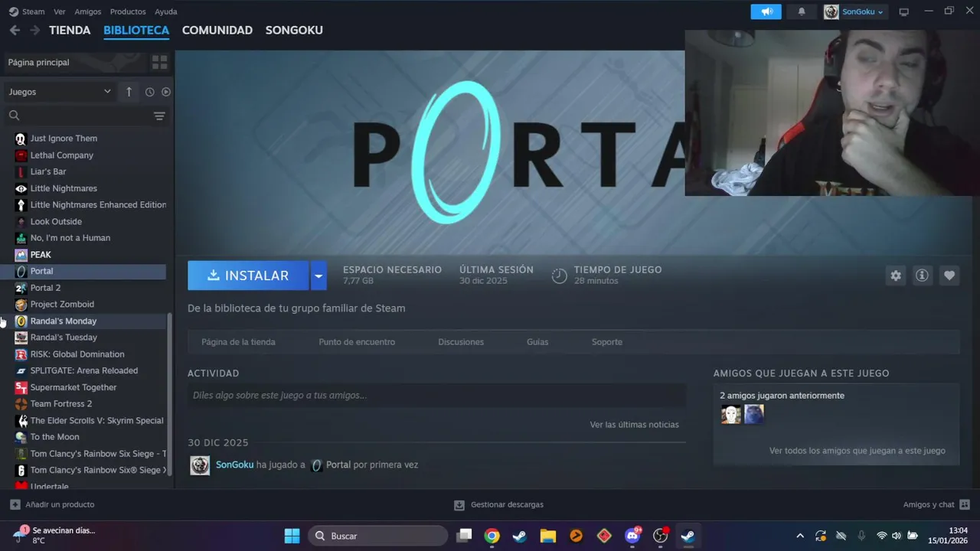The image size is (980, 551).
Task: Open advanced filter options icon
Action: [x=159, y=116]
